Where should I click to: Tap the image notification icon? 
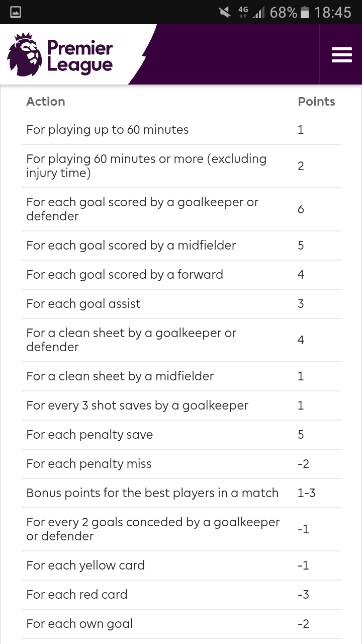coord(16,12)
